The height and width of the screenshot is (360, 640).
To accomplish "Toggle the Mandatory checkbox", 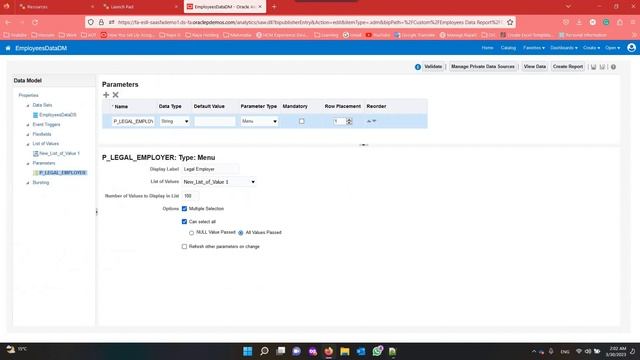I will coord(302,121).
